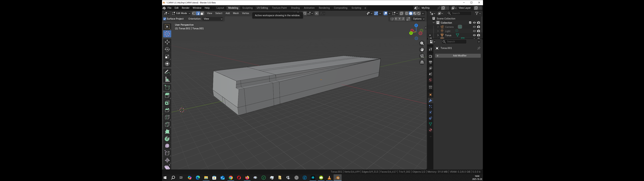Viewport: 644px width, 181px height.
Task: Toggle camera view in the viewport
Action: click(x=422, y=56)
